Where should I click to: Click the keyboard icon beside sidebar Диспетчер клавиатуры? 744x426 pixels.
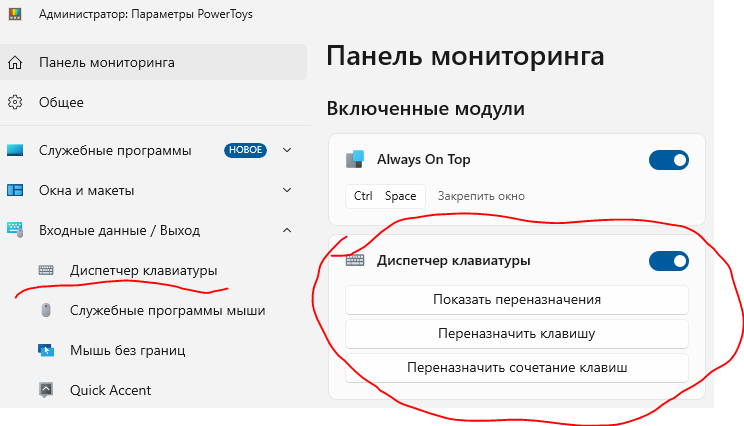(46, 270)
